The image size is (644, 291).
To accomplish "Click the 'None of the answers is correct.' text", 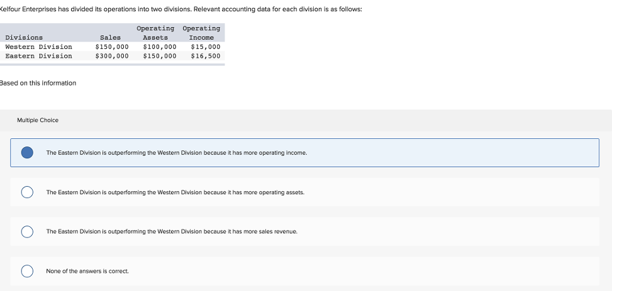I will click(87, 271).
